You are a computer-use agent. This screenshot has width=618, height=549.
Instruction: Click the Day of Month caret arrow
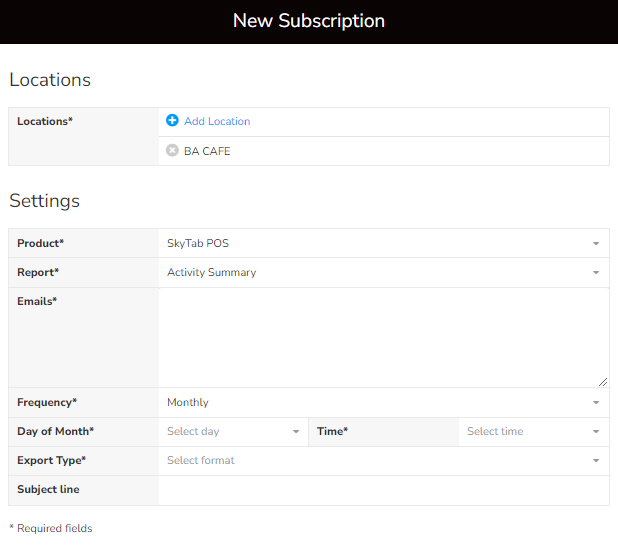tap(296, 432)
